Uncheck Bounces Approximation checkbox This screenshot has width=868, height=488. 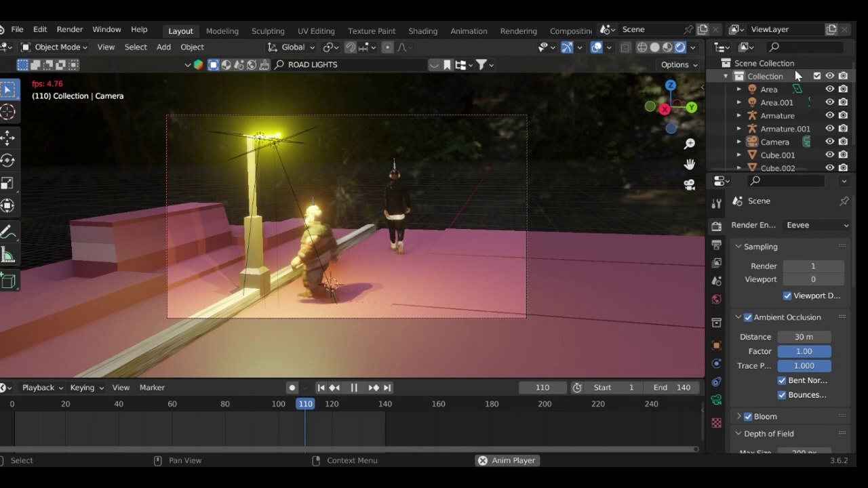pos(782,394)
